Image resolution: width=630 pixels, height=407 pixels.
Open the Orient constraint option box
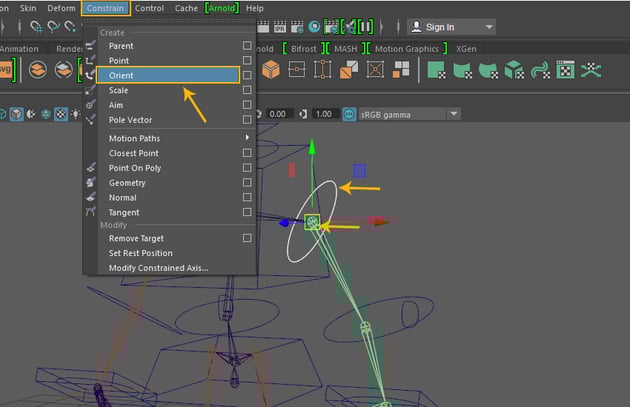(x=247, y=75)
